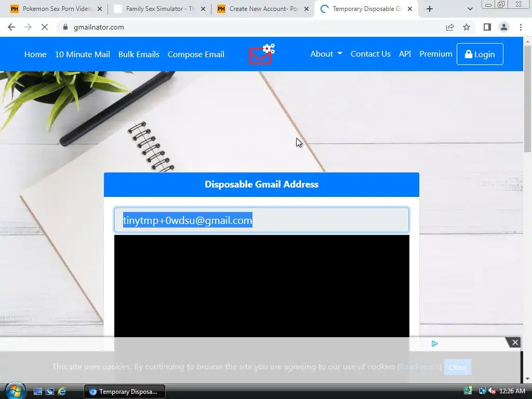Expand the tab search dropdown arrow
Viewport: 532px width, 399px height.
pyautogui.click(x=470, y=9)
